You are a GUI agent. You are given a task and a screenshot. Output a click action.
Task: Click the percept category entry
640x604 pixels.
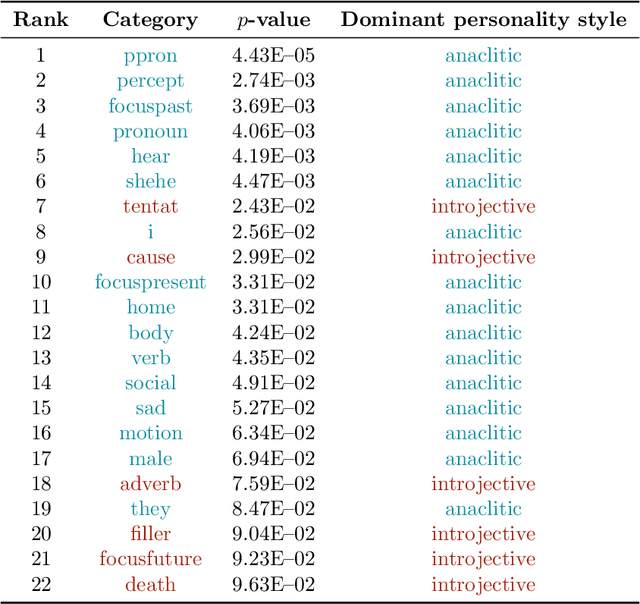tap(150, 81)
